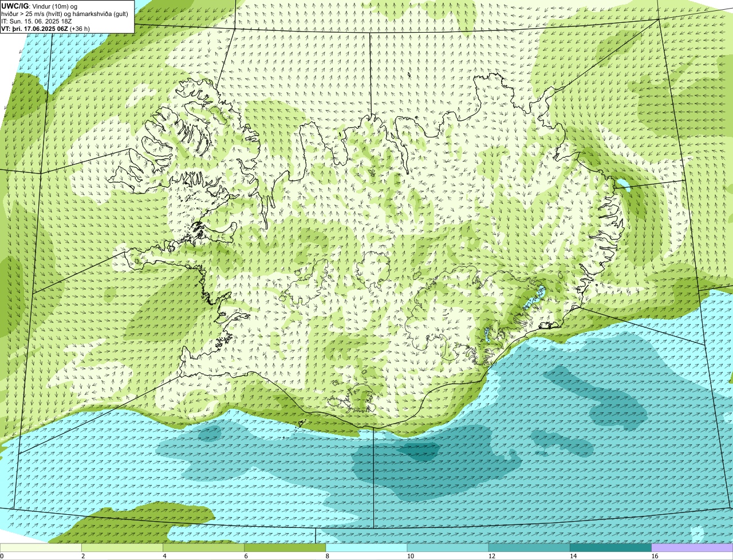Click the pale yellow 0–2 m/s legend swatch
This screenshot has width=733, height=560.
(x=41, y=548)
